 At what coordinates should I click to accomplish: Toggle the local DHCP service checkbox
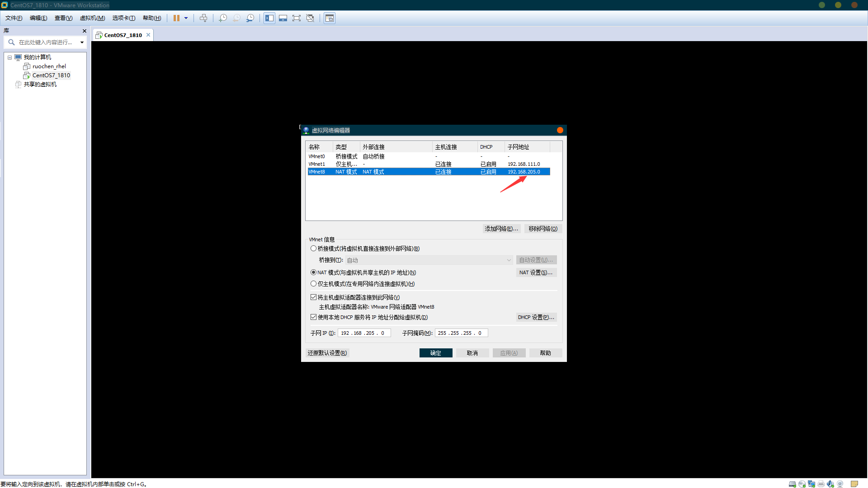(x=313, y=317)
